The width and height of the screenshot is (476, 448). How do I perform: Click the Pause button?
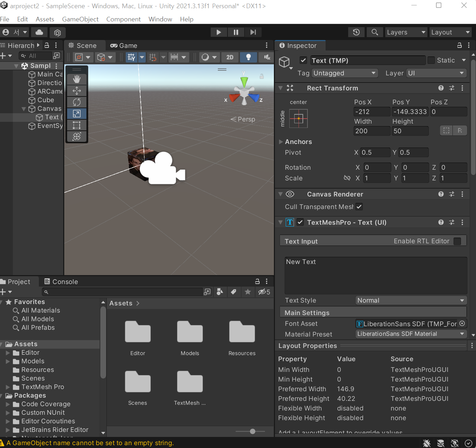coord(236,32)
